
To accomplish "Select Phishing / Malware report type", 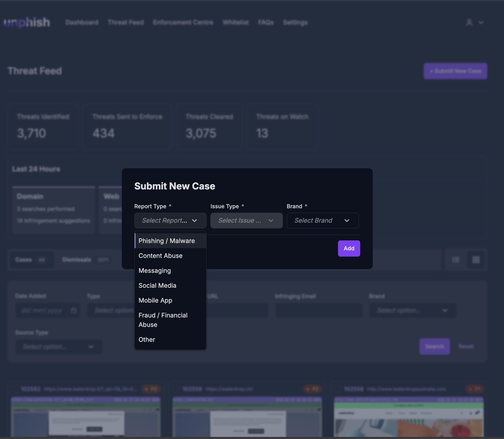I will pos(167,241).
